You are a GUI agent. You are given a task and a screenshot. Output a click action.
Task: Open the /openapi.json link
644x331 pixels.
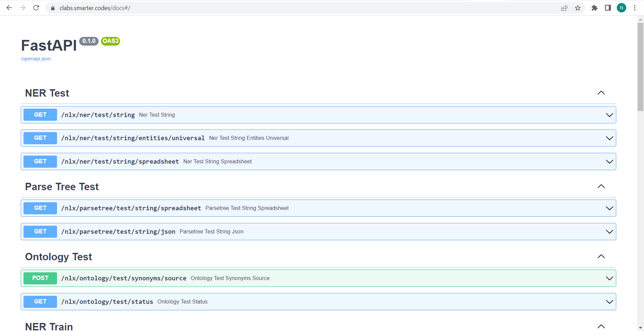(36, 59)
